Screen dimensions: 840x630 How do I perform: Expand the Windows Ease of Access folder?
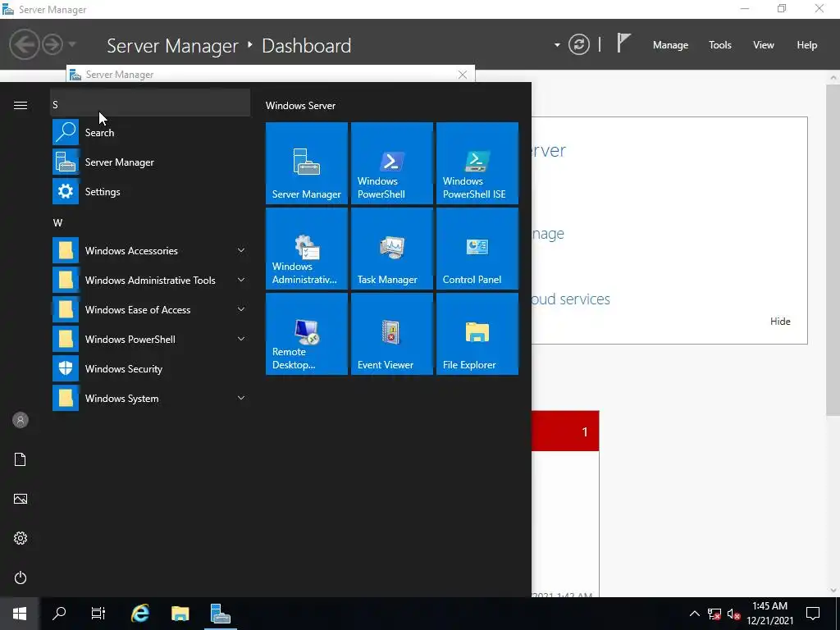coord(151,309)
